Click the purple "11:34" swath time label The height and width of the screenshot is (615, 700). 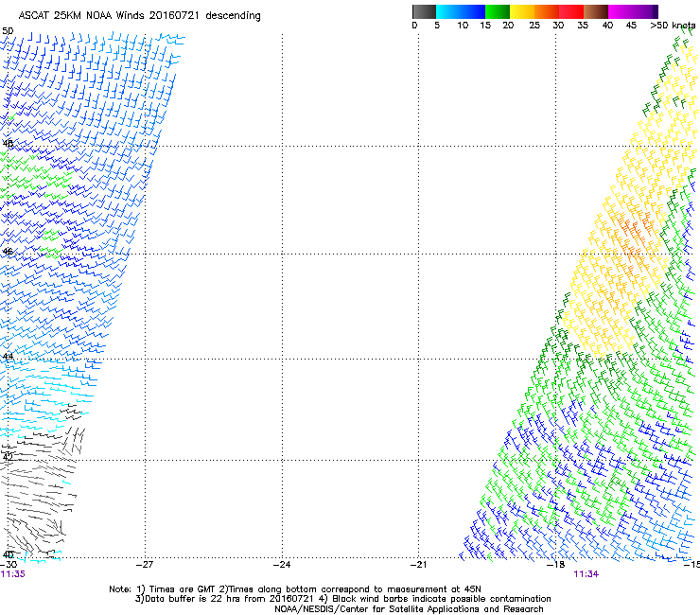coord(586,574)
